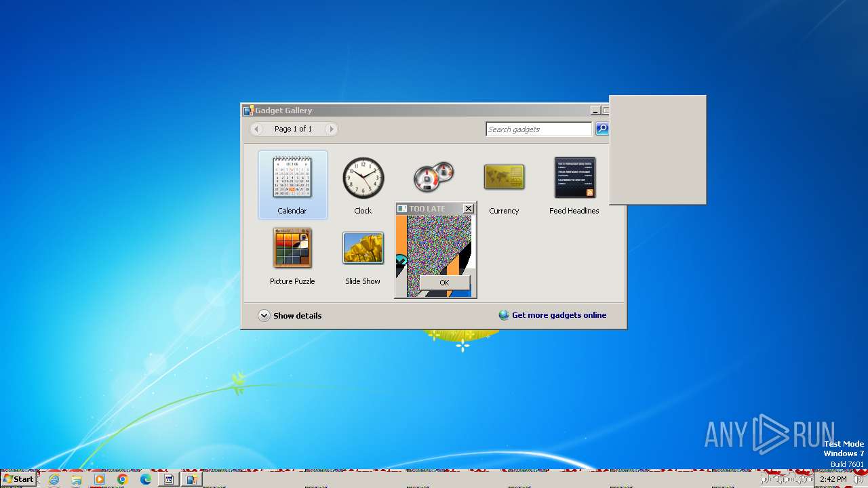Switch to the TOO LATE app taskbar button
The width and height of the screenshot is (868, 488).
[x=170, y=479]
